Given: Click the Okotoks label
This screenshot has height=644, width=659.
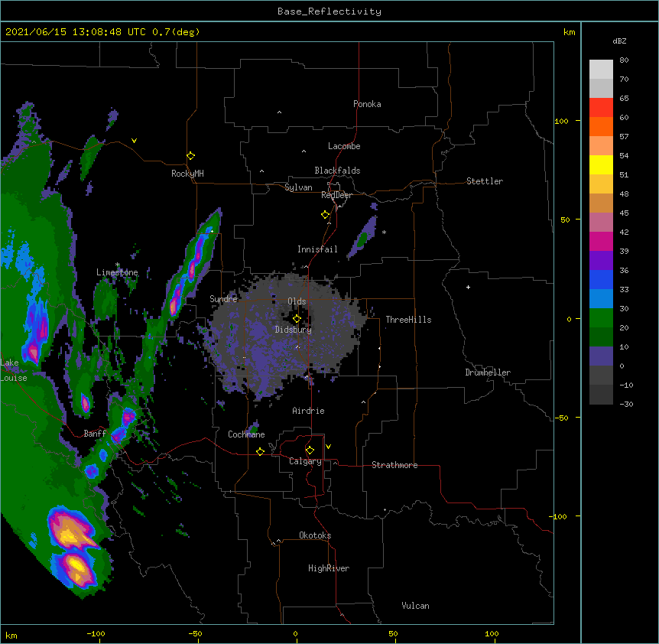Looking at the screenshot, I should point(315,535).
